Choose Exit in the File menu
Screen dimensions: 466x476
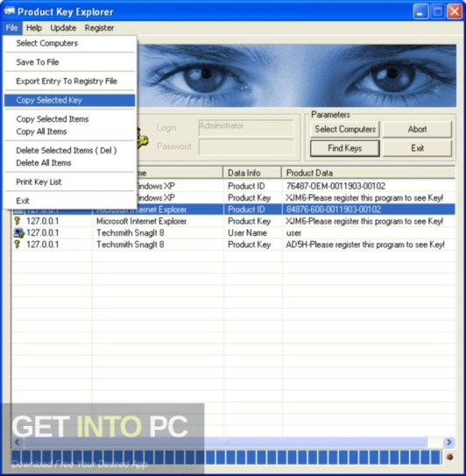(69, 201)
